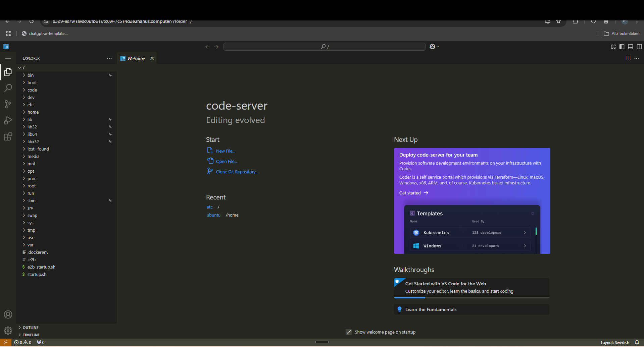Open the Extensions view

(8, 136)
